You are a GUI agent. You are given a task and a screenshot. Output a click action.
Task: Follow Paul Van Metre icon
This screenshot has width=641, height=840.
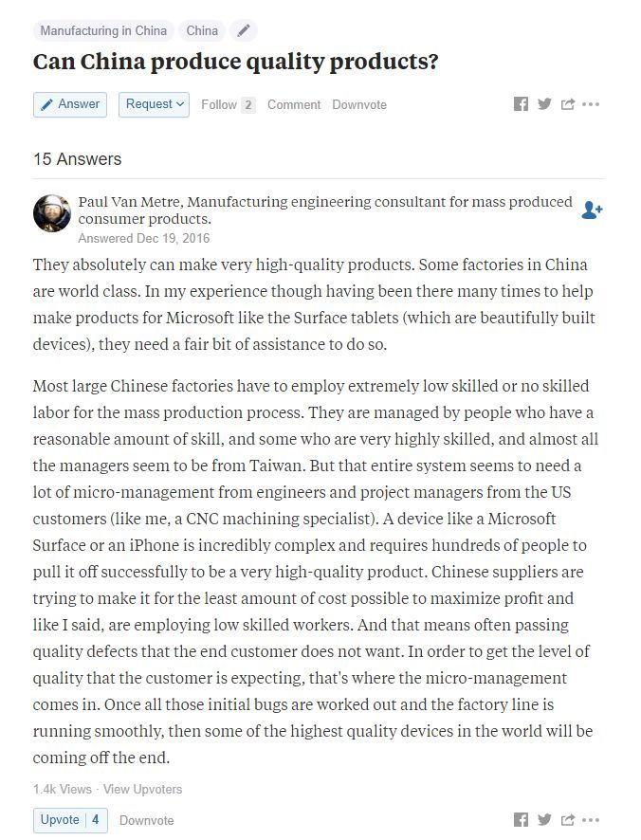coord(592,210)
